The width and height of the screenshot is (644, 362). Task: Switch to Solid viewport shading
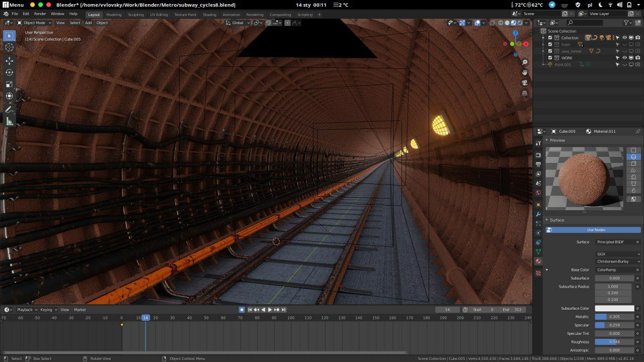tap(507, 23)
